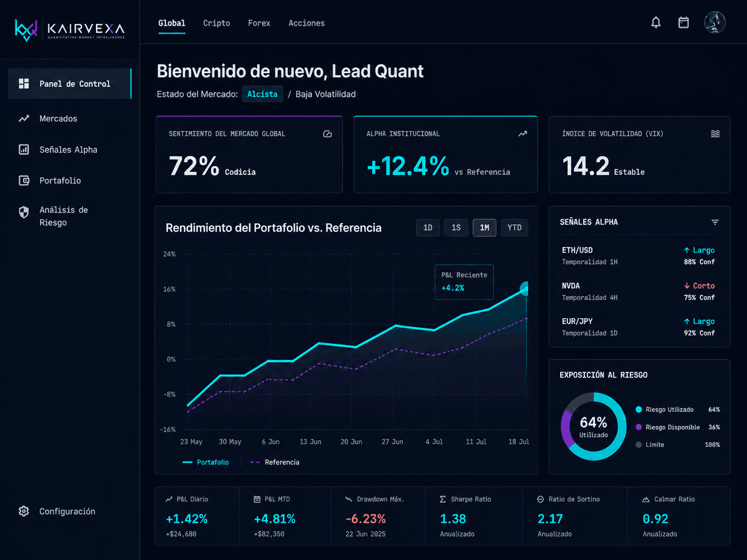
Task: Click the 2.17 Sortino value
Action: [550, 519]
